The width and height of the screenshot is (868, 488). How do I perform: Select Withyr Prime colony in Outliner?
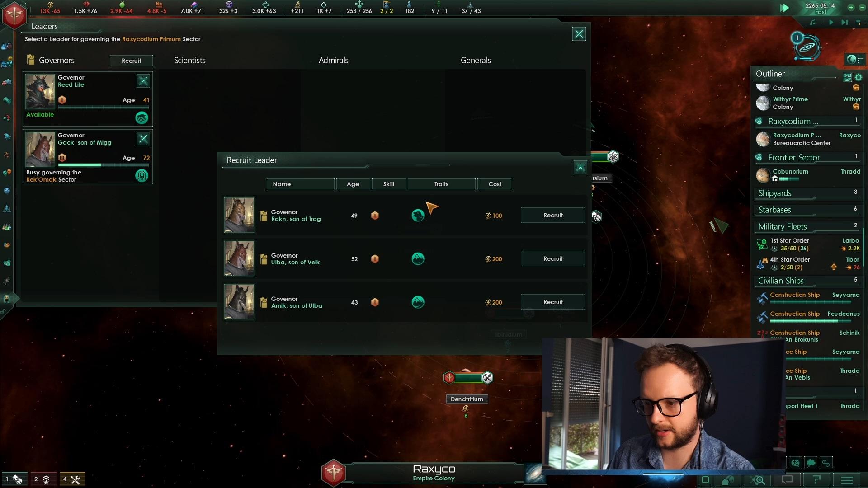pos(807,103)
